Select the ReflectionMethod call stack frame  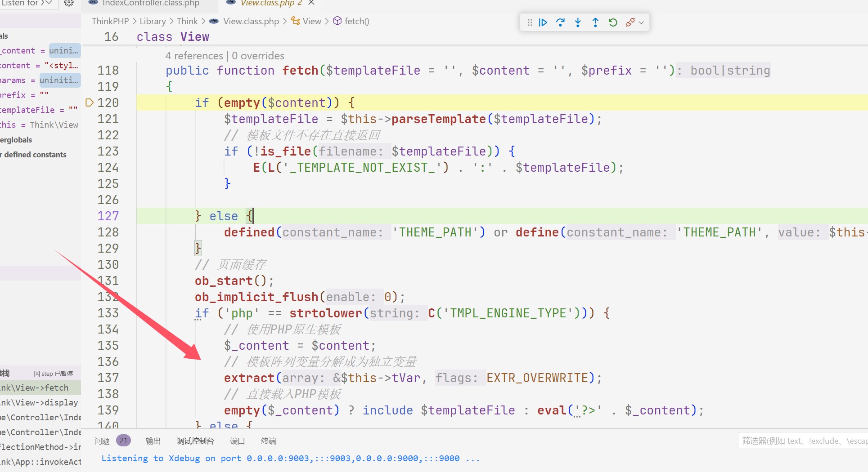coord(40,447)
